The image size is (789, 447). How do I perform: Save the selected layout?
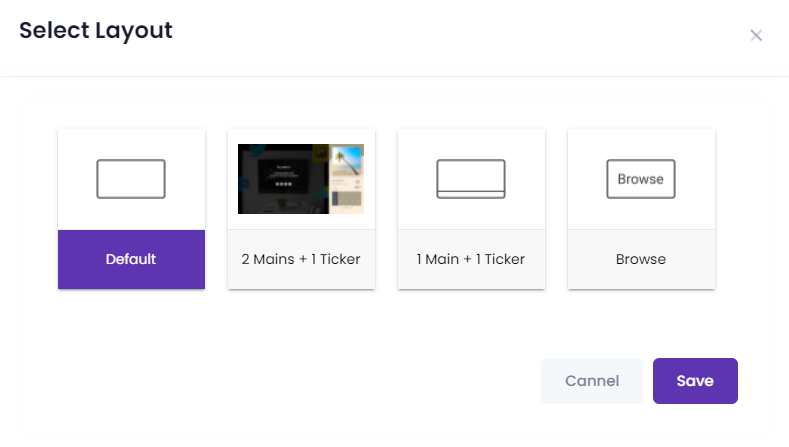pyautogui.click(x=695, y=381)
